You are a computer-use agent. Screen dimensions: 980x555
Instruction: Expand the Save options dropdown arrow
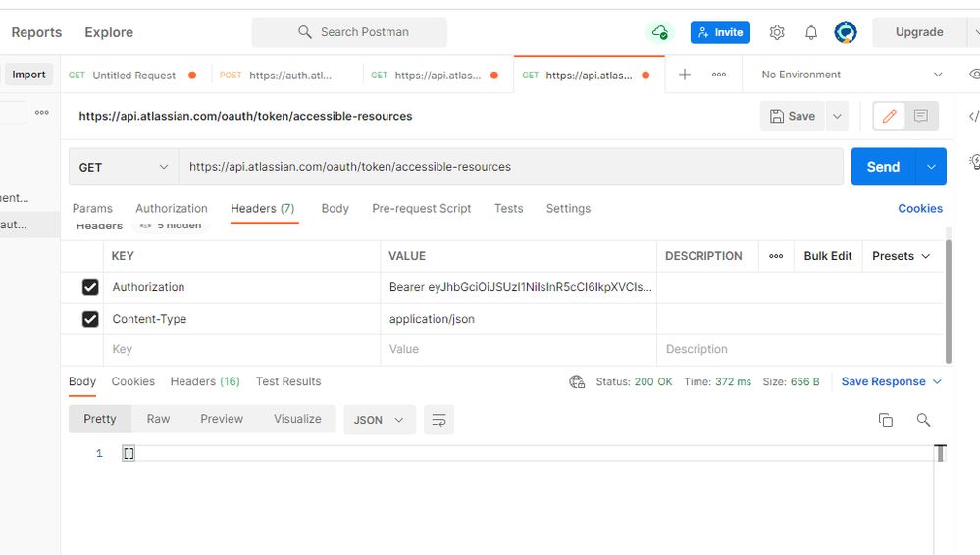click(x=837, y=117)
